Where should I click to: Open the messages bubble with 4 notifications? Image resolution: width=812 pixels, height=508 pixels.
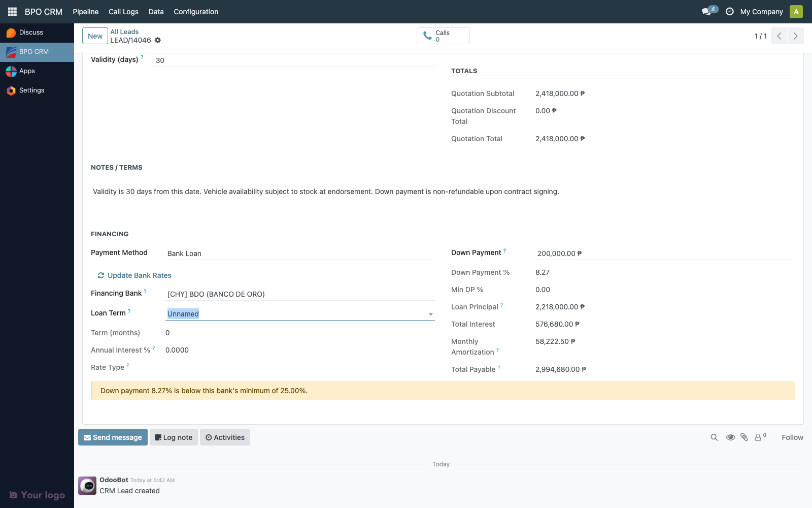click(706, 11)
